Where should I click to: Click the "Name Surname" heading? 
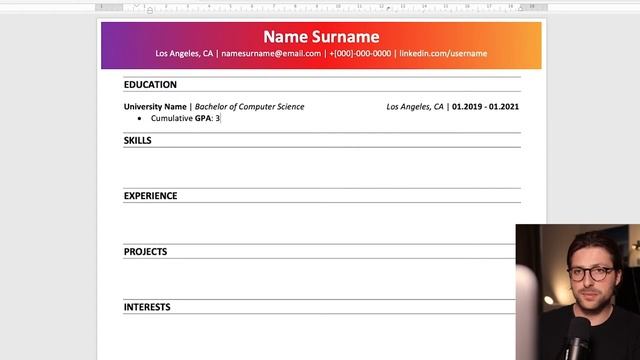[321, 37]
